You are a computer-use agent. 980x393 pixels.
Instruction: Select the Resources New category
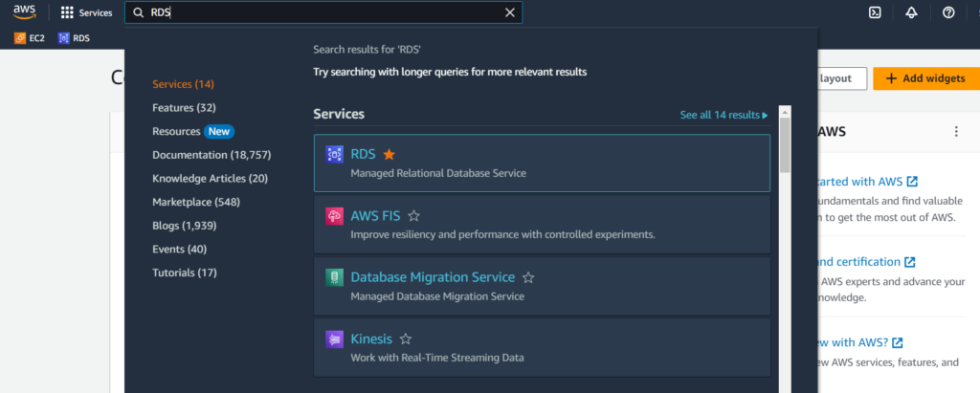coord(193,131)
